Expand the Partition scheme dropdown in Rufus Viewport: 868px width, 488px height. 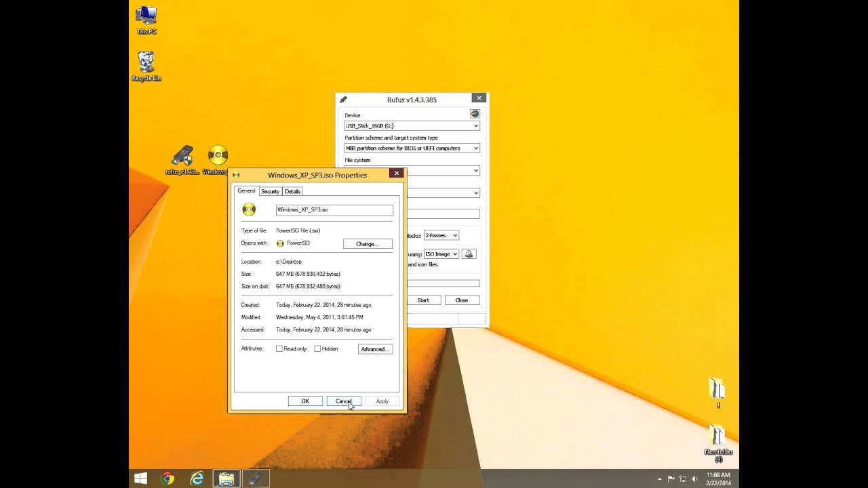tap(475, 148)
